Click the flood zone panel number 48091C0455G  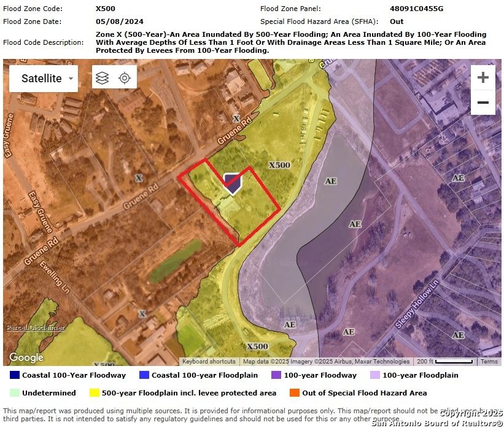[416, 9]
